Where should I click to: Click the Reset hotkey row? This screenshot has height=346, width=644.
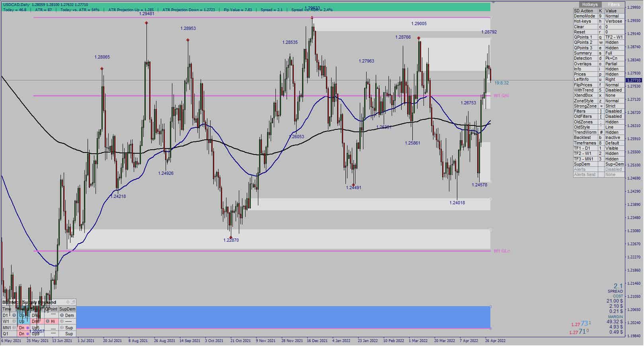(599, 32)
